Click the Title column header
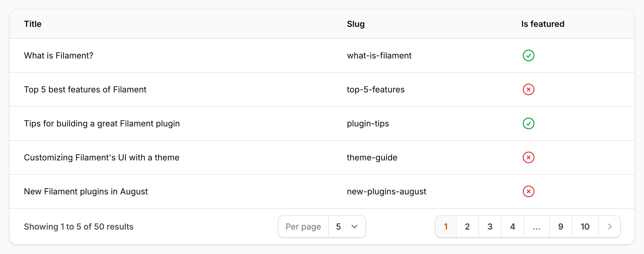The width and height of the screenshot is (644, 254). (x=33, y=24)
